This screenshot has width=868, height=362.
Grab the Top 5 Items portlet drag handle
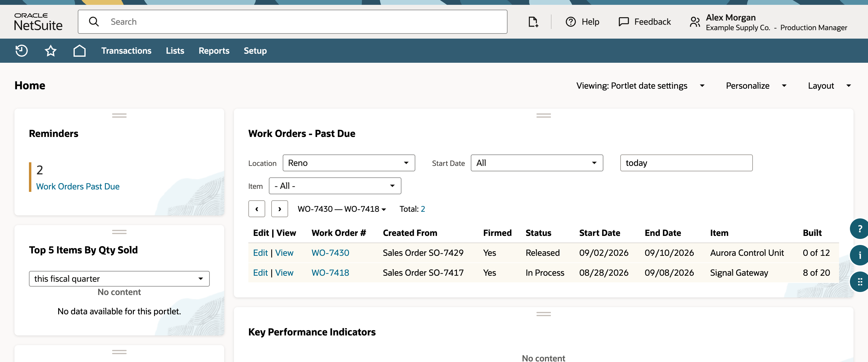pyautogui.click(x=119, y=232)
